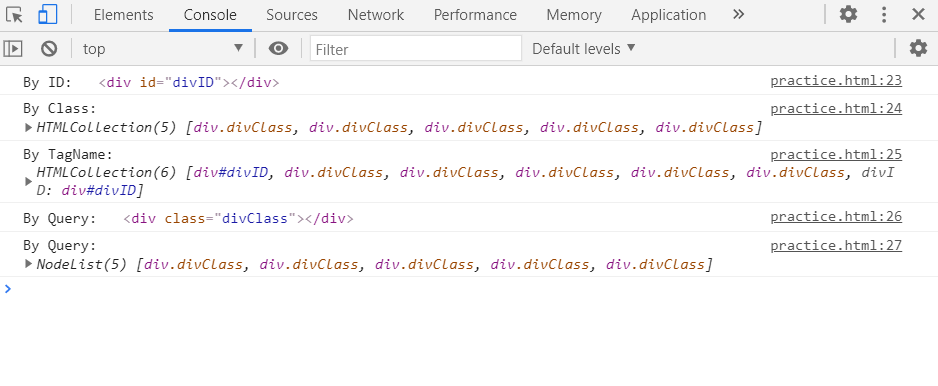Click the 'By TagName:' log label

[68, 155]
